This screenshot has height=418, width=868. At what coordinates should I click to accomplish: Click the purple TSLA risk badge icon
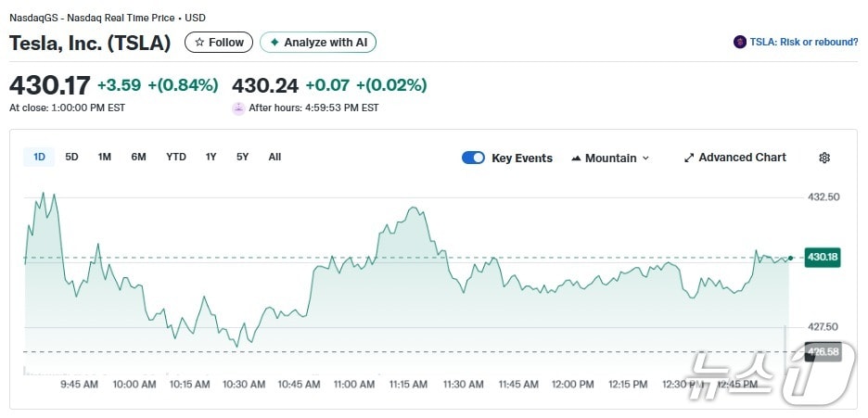[740, 42]
